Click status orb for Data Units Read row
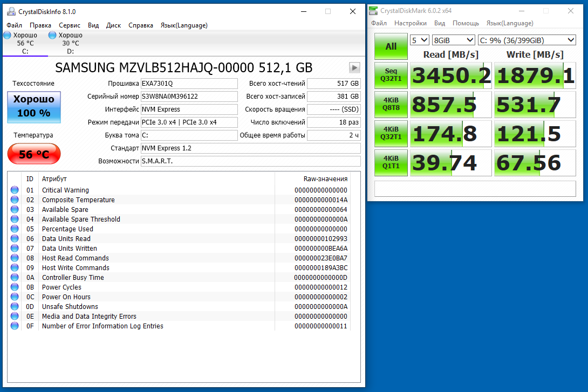 coord(15,239)
